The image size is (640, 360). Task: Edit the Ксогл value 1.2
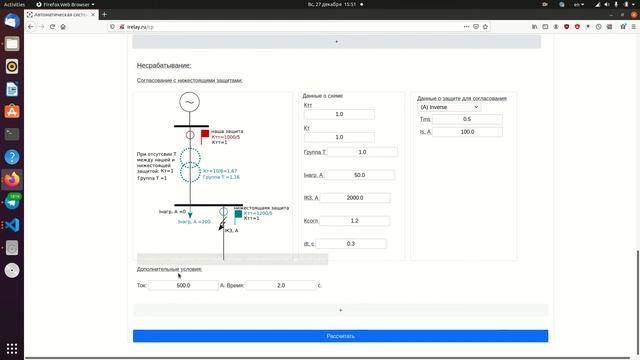(354, 221)
